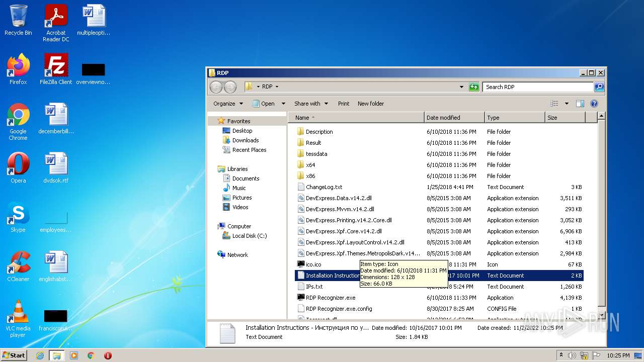This screenshot has width=644, height=362.
Task: Select Network in navigation pane
Action: pos(237,255)
